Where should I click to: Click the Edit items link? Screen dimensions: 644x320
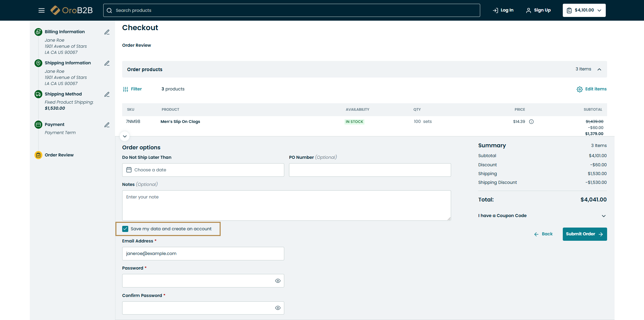coord(592,89)
